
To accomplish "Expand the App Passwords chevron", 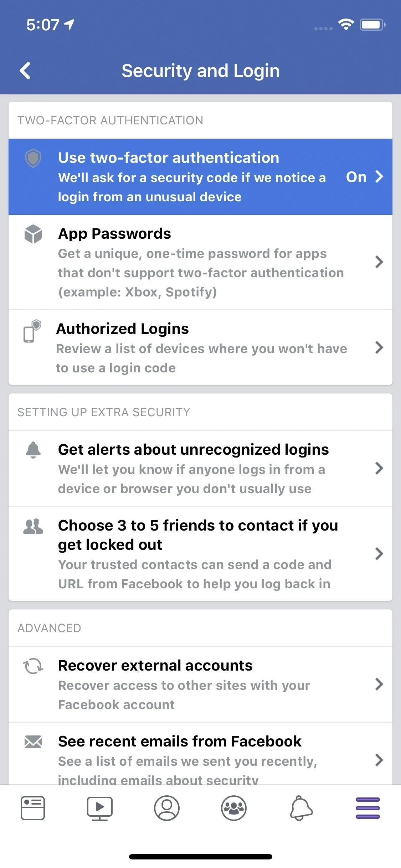I will 379,262.
